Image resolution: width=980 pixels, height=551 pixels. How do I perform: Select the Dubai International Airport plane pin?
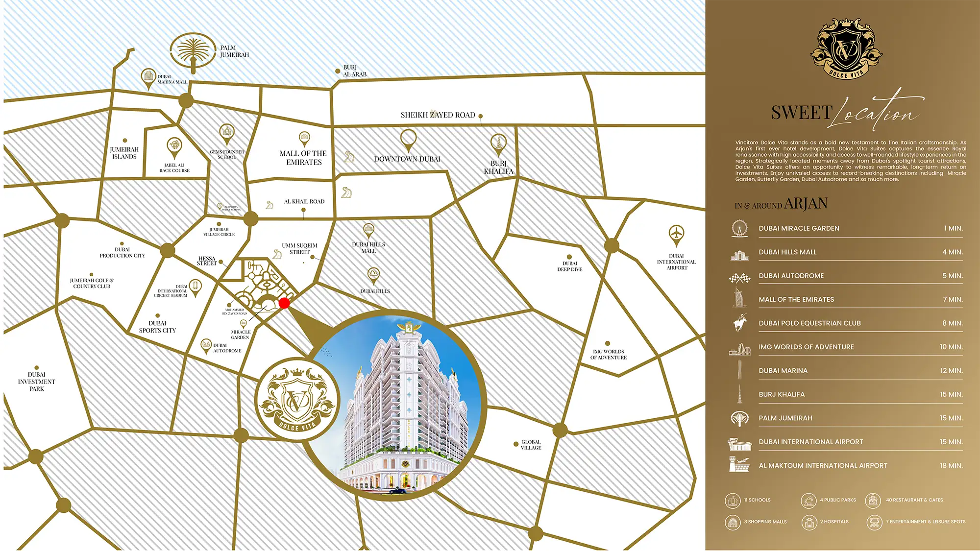click(x=676, y=236)
